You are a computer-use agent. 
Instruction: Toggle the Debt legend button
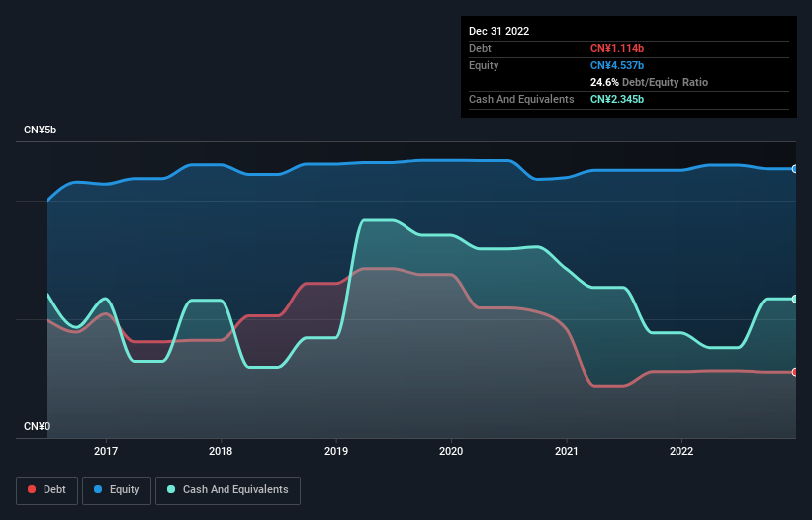click(x=46, y=490)
